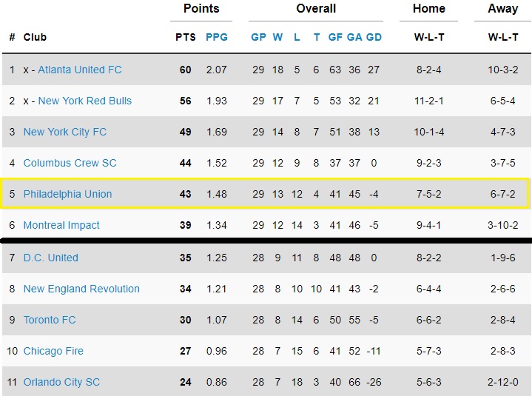Sort standings by W column header
532x396 pixels.
[x=277, y=37]
